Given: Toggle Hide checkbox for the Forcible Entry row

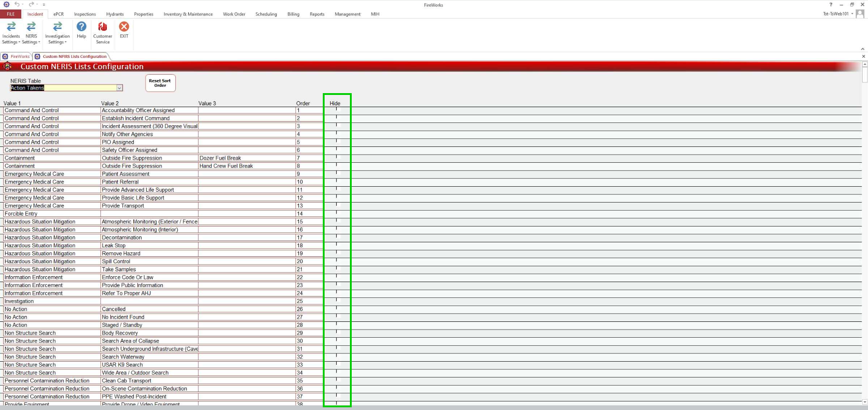Looking at the screenshot, I should tap(336, 212).
